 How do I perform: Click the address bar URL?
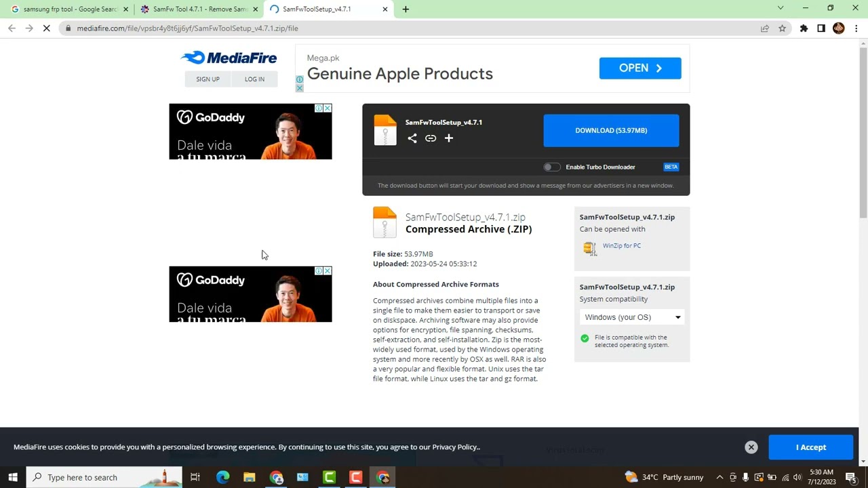pyautogui.click(x=188, y=28)
